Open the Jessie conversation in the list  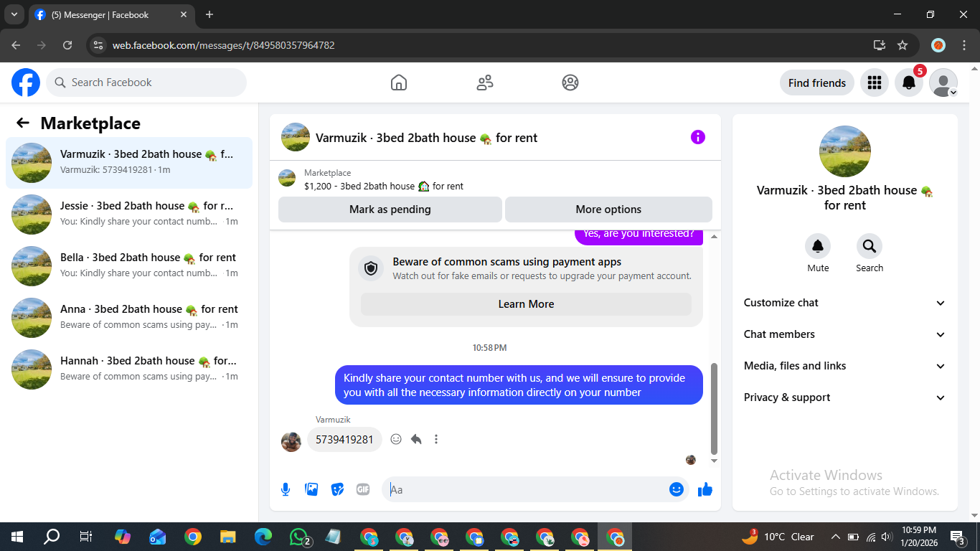tap(129, 215)
